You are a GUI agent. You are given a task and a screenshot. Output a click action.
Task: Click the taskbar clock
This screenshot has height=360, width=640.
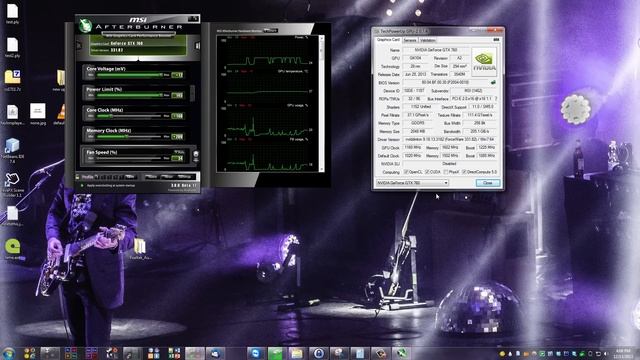coord(623,353)
